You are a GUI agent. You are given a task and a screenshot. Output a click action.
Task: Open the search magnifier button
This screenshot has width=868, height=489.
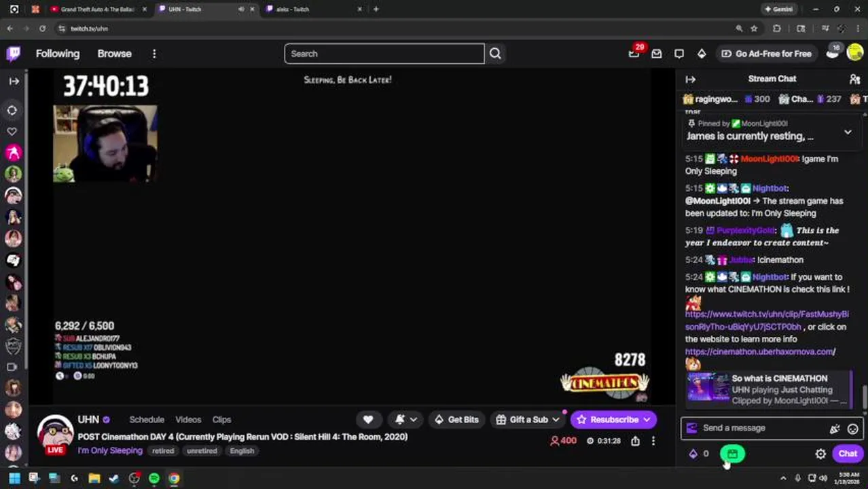495,54
